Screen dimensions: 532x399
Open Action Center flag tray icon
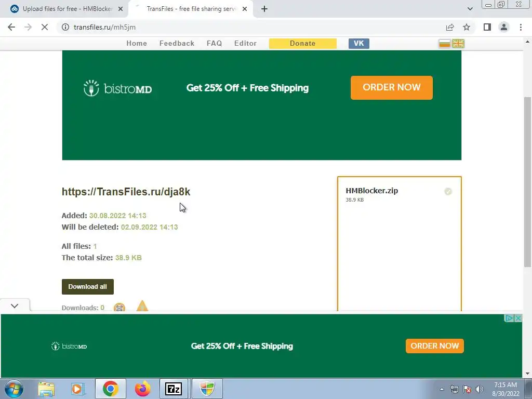click(x=467, y=389)
